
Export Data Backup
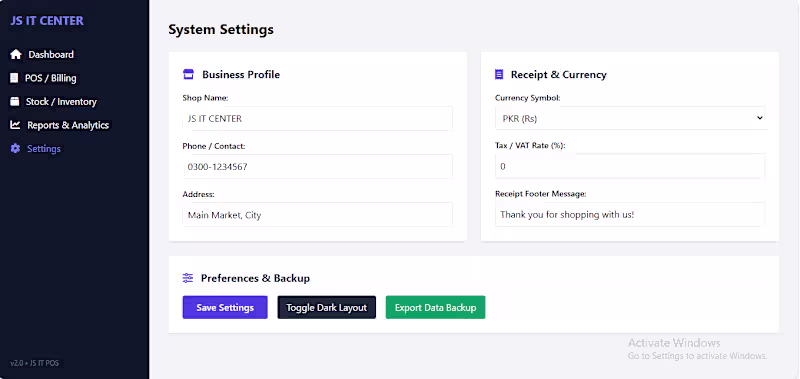[435, 308]
